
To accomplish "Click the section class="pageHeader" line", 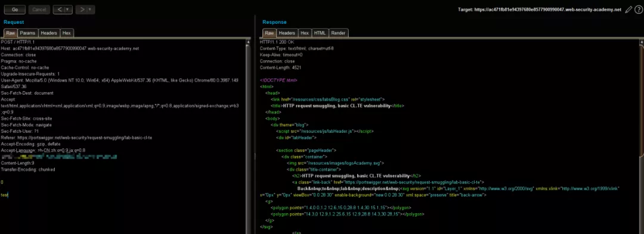I will [x=306, y=151].
